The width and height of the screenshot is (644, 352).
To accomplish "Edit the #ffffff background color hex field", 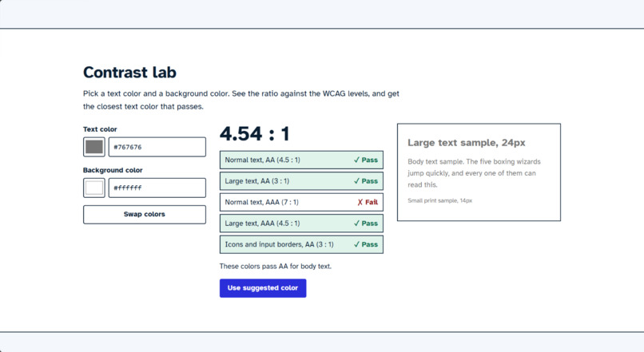I will point(157,188).
